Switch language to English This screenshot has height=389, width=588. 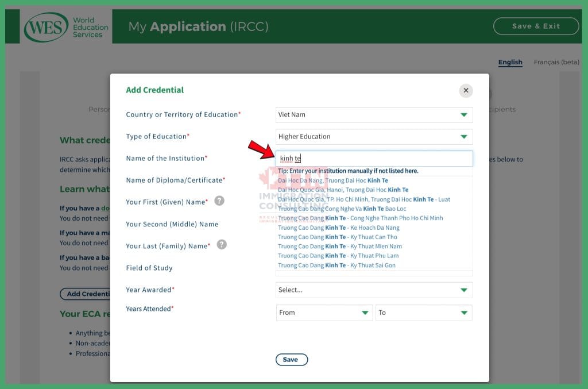[x=510, y=62]
